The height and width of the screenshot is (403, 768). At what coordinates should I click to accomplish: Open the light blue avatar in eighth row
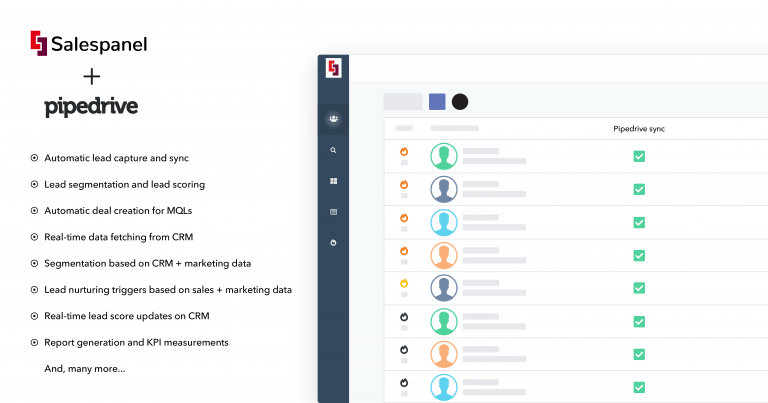coord(444,387)
